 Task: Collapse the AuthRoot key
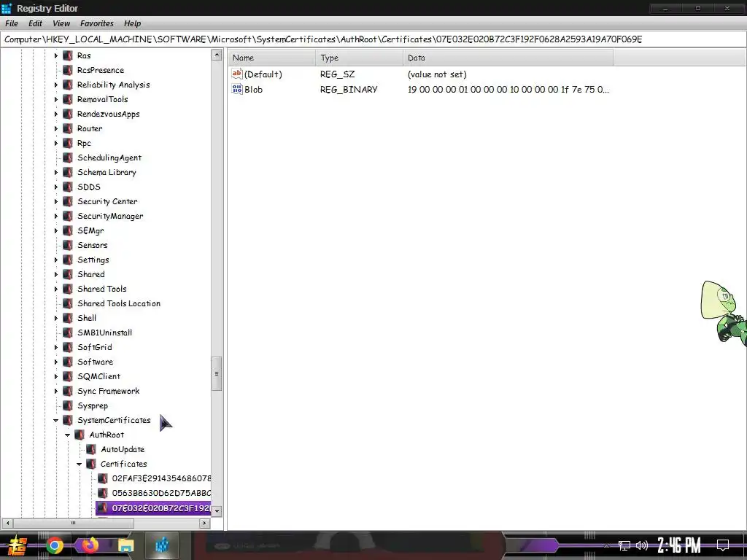coord(68,435)
